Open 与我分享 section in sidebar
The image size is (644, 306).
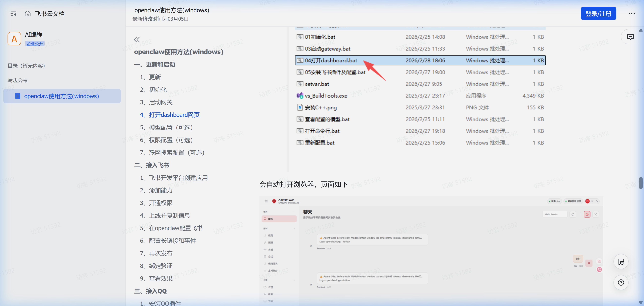17,81
